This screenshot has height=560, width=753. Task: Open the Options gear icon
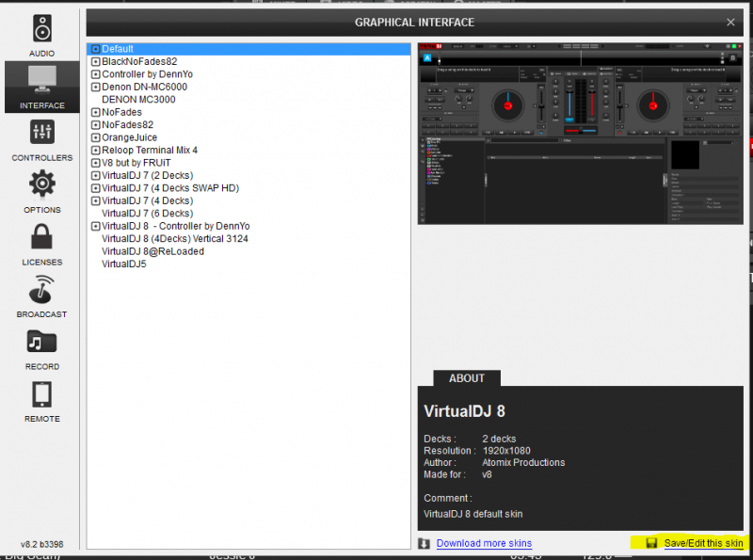[42, 184]
